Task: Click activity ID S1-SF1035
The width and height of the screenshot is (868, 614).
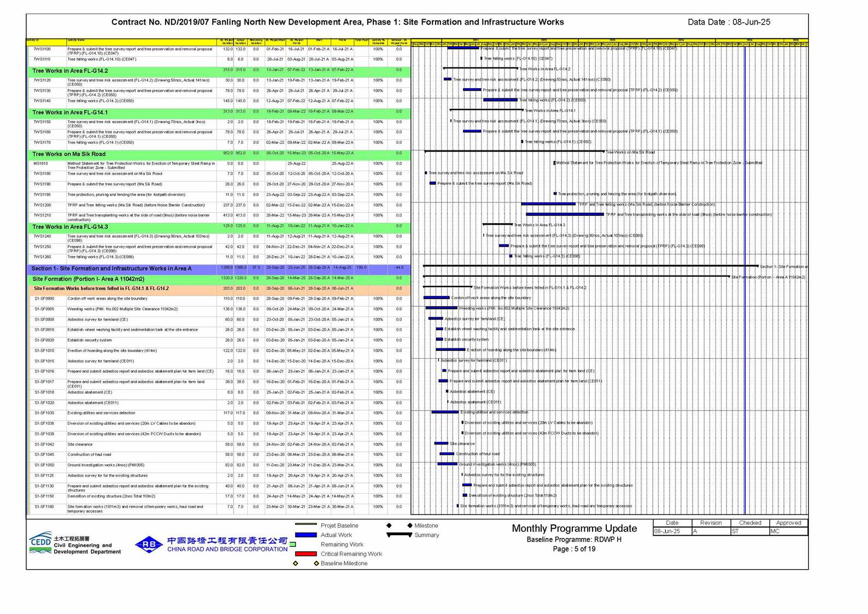Action: [44, 413]
